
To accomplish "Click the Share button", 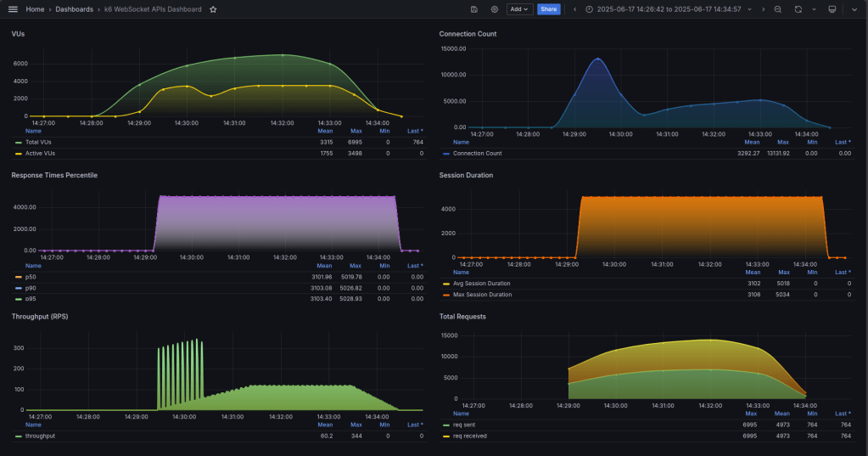I will pyautogui.click(x=549, y=9).
